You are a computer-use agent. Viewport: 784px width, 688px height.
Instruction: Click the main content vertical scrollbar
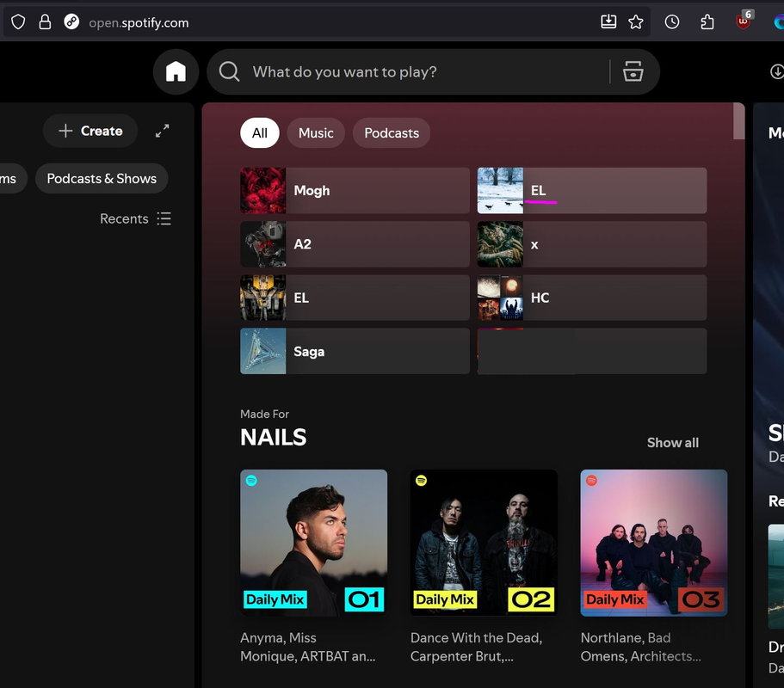point(739,121)
